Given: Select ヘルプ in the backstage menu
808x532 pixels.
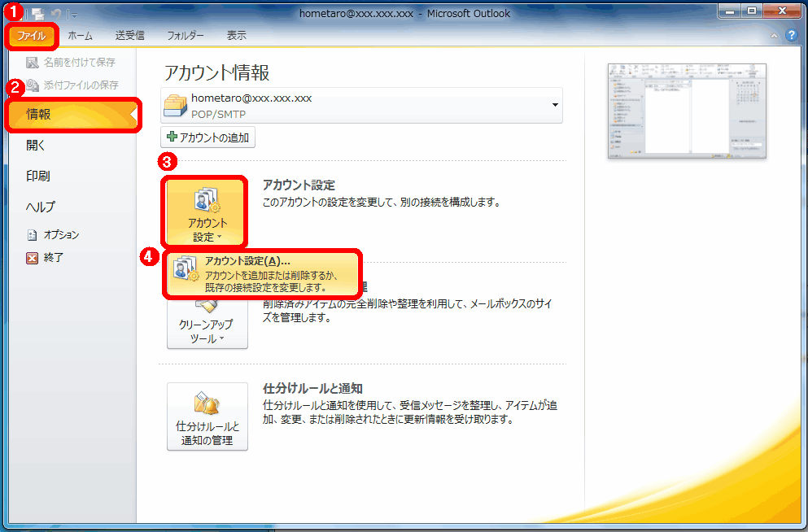Looking at the screenshot, I should pyautogui.click(x=40, y=207).
